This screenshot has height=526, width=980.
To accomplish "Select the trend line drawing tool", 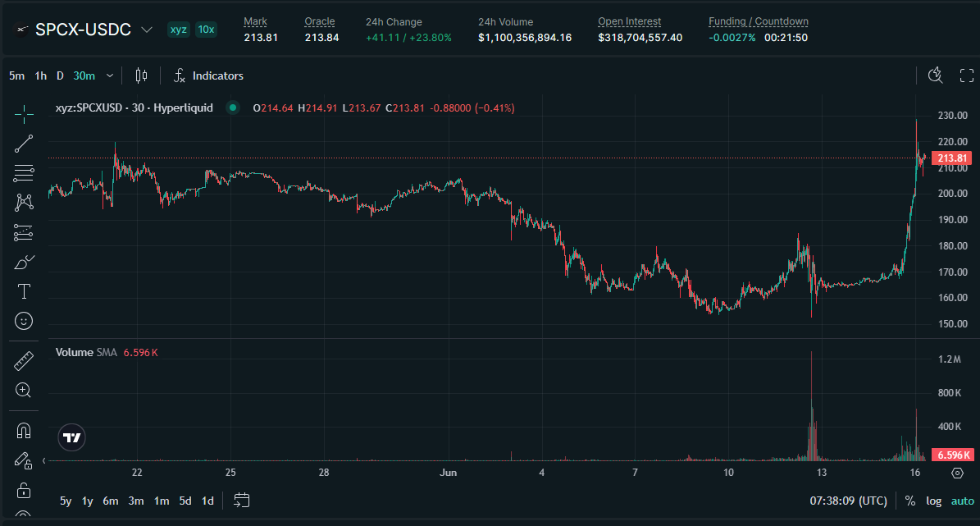I will tap(24, 144).
